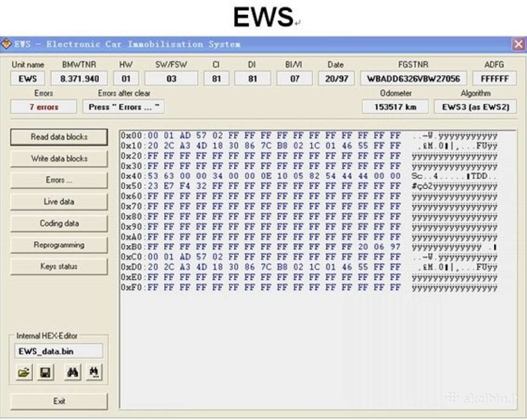Select the Odometer value 153517 km
The height and width of the screenshot is (420, 527).
(x=395, y=107)
